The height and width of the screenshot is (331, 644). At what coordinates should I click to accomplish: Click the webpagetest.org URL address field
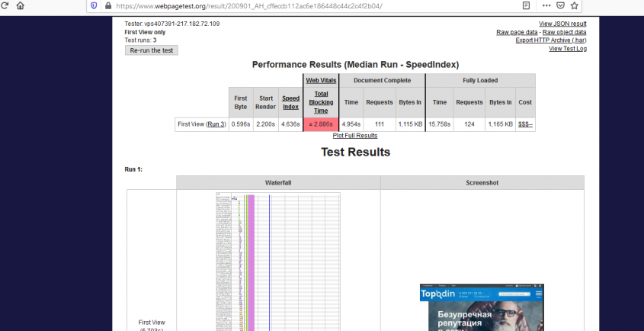click(305, 5)
